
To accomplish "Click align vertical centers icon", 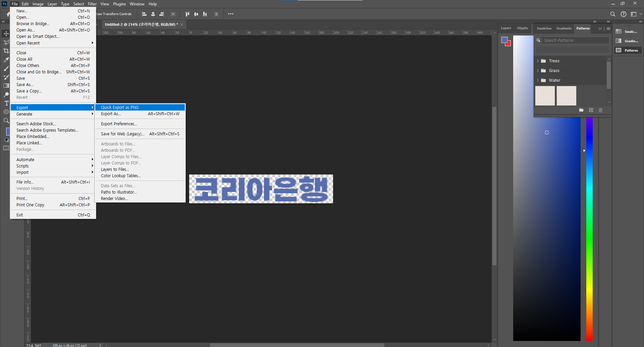I will 196,14.
